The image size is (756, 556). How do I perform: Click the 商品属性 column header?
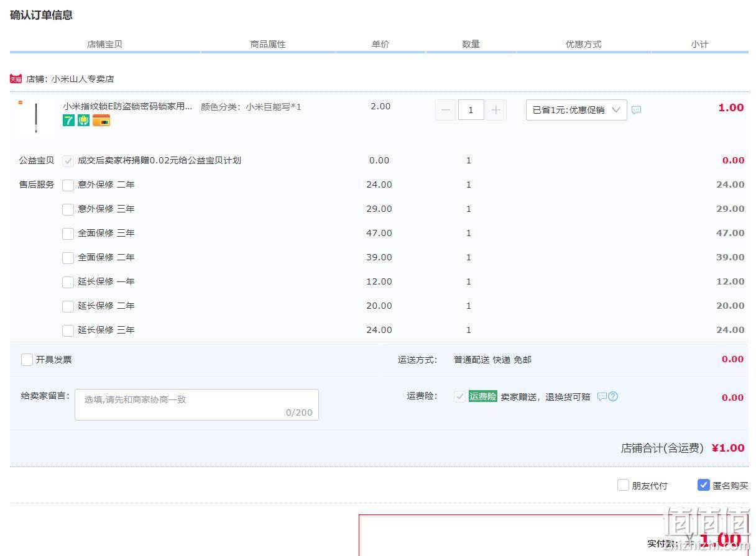tap(268, 44)
